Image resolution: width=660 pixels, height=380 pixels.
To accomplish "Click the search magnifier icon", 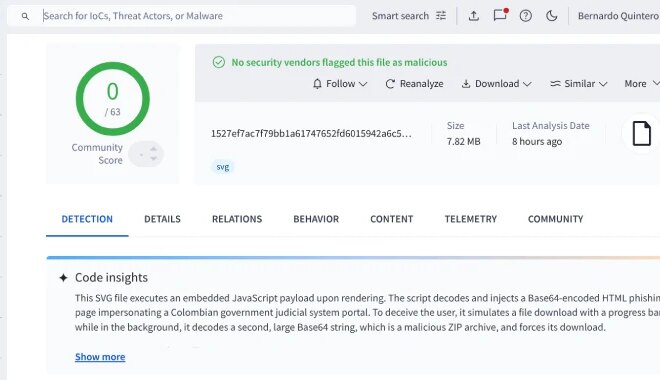I will (x=25, y=16).
